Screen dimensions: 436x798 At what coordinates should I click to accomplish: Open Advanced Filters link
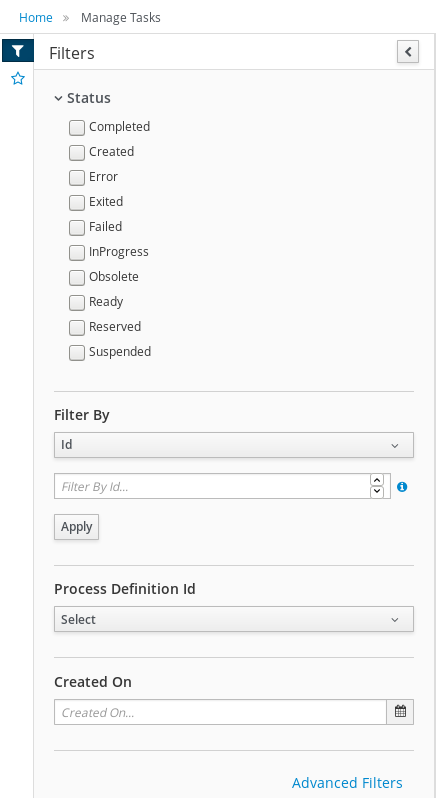[347, 782]
